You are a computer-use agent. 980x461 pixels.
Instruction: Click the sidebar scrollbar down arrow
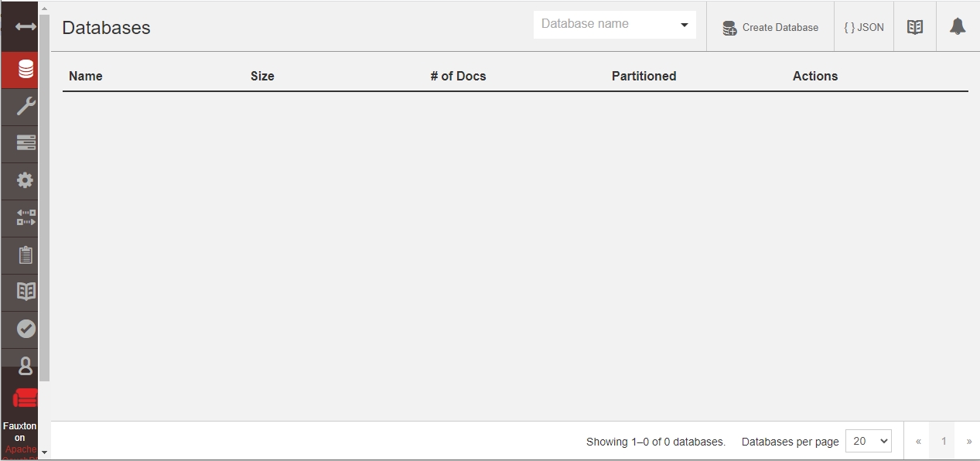(44, 452)
